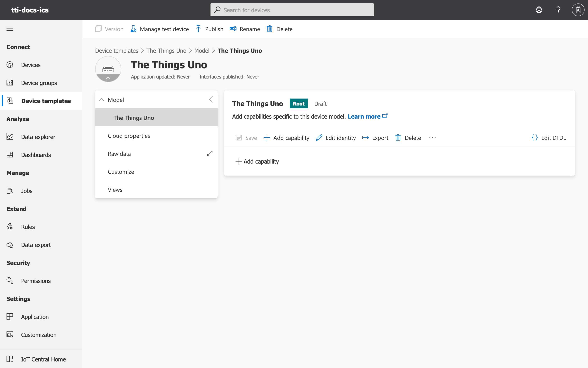The width and height of the screenshot is (588, 368).
Task: Click the Publish toolbar button
Action: point(209,29)
